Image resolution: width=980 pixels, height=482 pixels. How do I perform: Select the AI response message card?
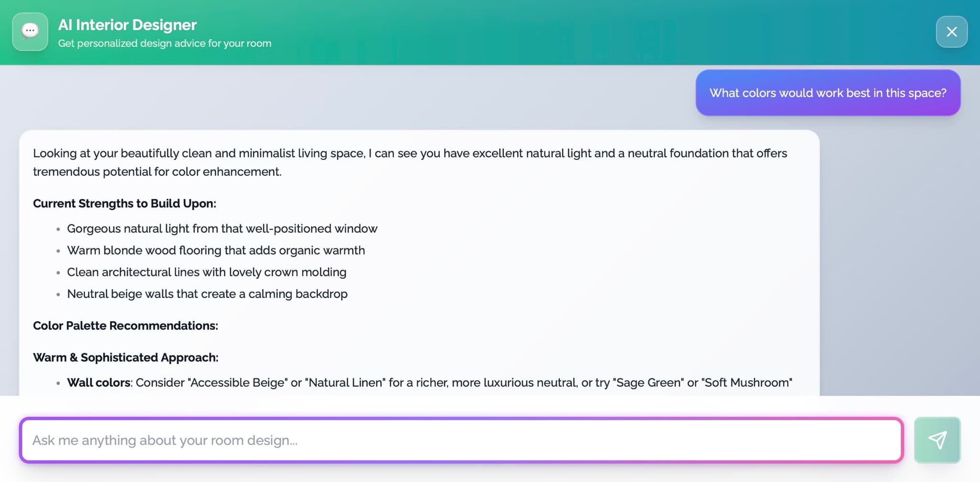coord(420,263)
